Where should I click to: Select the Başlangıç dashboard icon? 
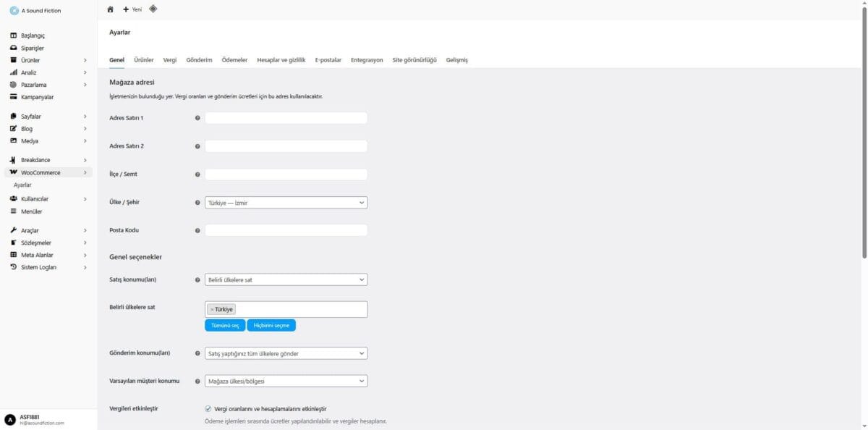pos(12,35)
